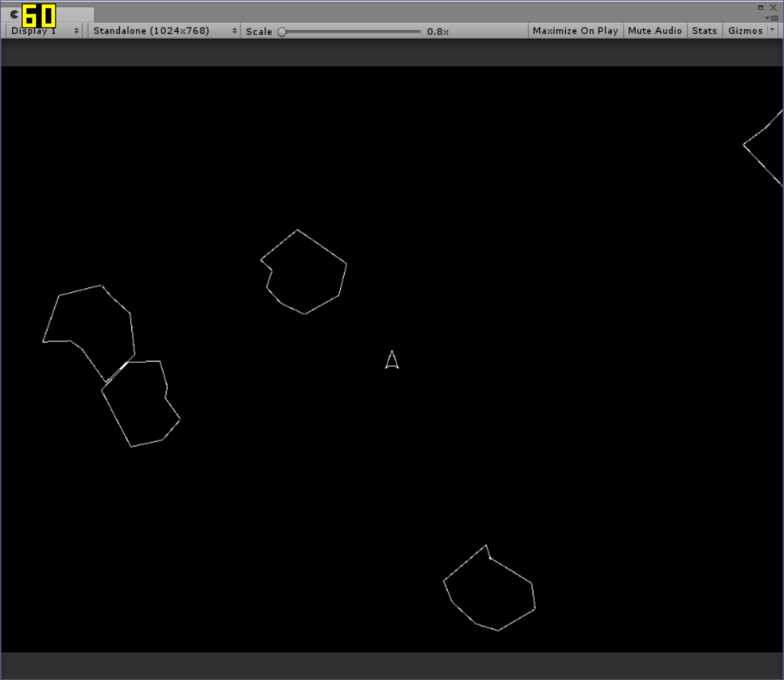784x680 pixels.
Task: Click the lower asteroid of the touching pair
Action: coord(139,403)
